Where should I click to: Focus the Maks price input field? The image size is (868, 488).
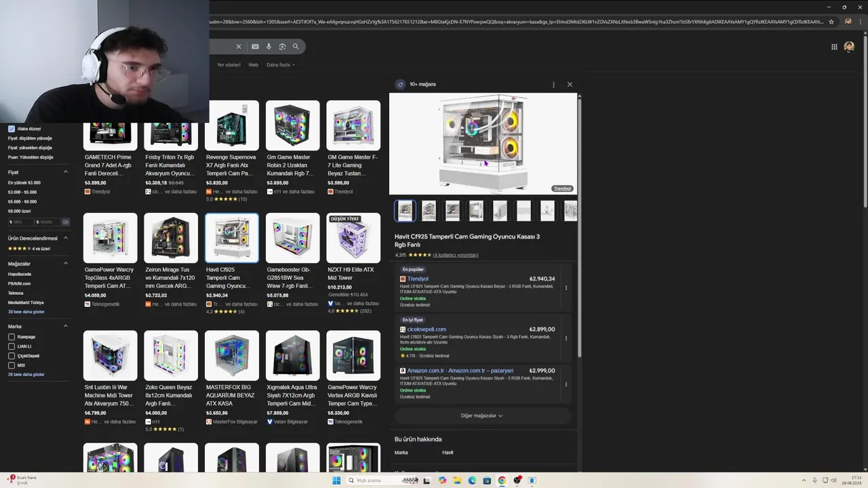(x=47, y=222)
